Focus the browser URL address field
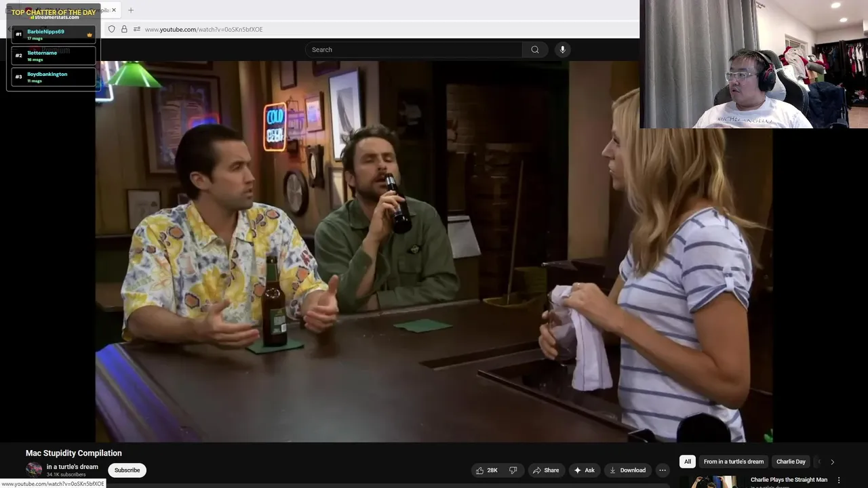 click(387, 29)
